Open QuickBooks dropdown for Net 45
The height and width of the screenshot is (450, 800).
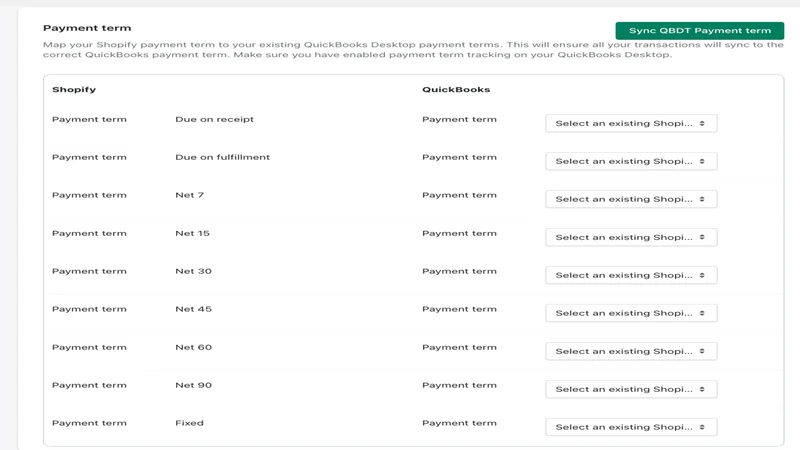(631, 313)
